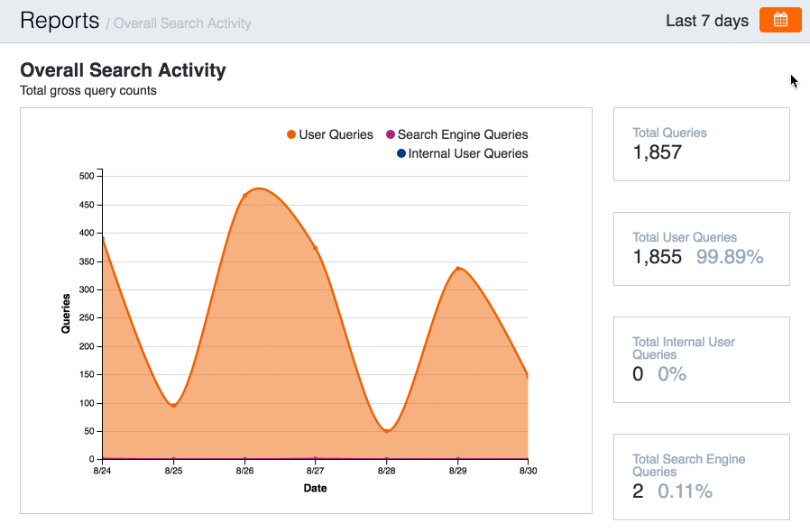This screenshot has height=532, width=810.
Task: Open the Total Queries stat card
Action: click(x=701, y=144)
